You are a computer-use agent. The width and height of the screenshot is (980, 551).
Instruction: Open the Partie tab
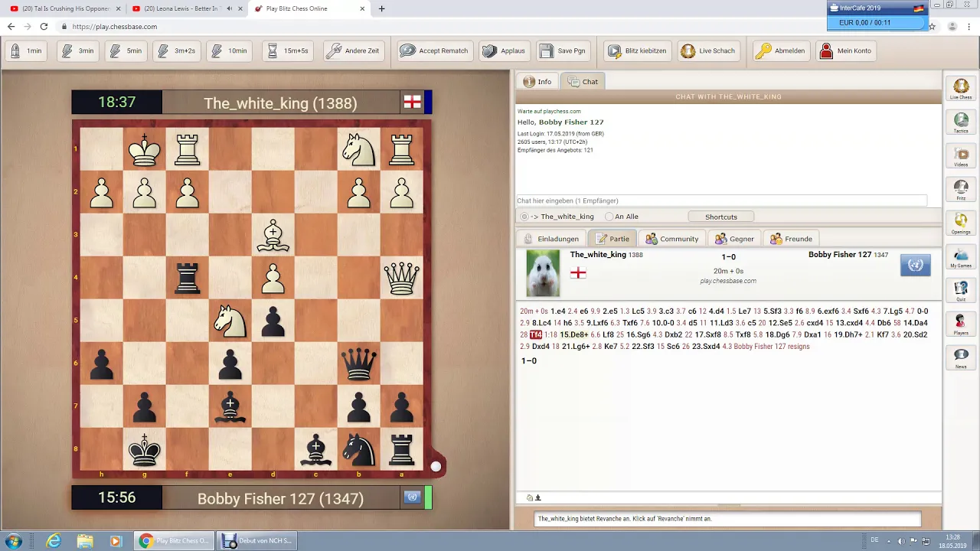click(612, 239)
